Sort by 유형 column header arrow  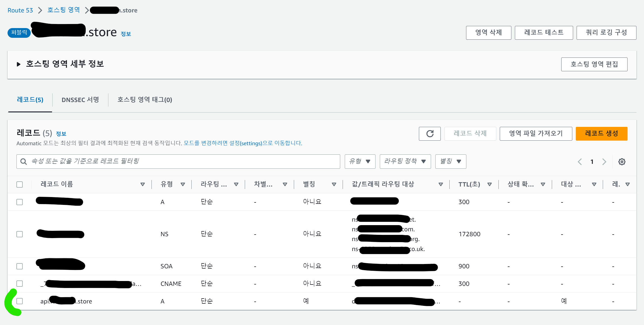pyautogui.click(x=183, y=184)
